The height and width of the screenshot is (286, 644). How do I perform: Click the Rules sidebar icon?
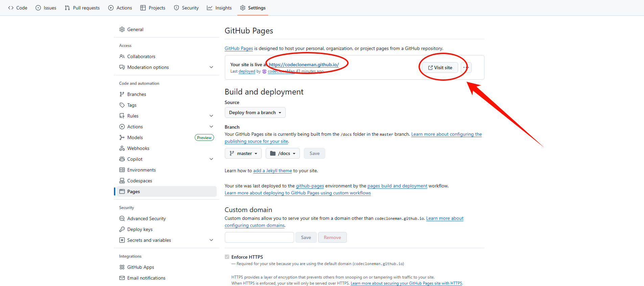122,116
